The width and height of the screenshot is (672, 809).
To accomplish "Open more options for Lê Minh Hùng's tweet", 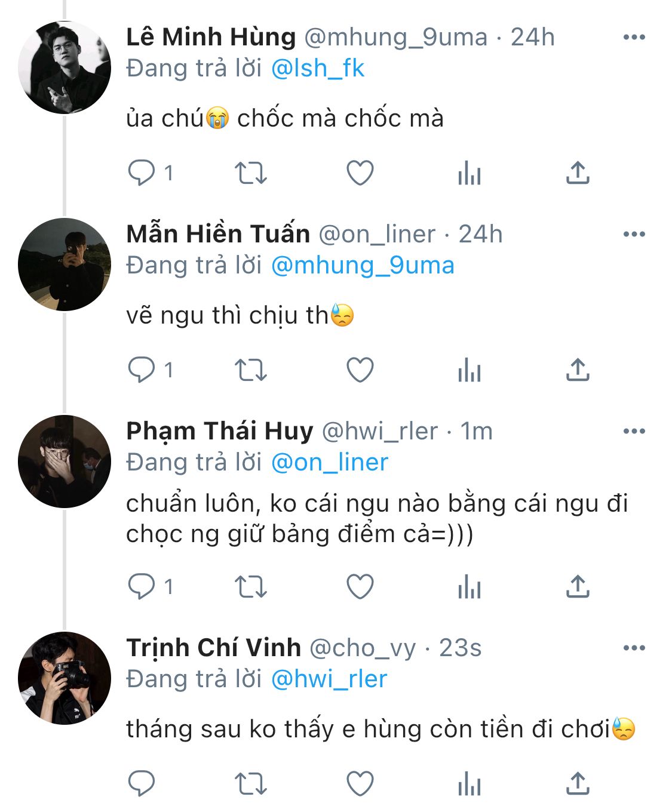I will 634,37.
